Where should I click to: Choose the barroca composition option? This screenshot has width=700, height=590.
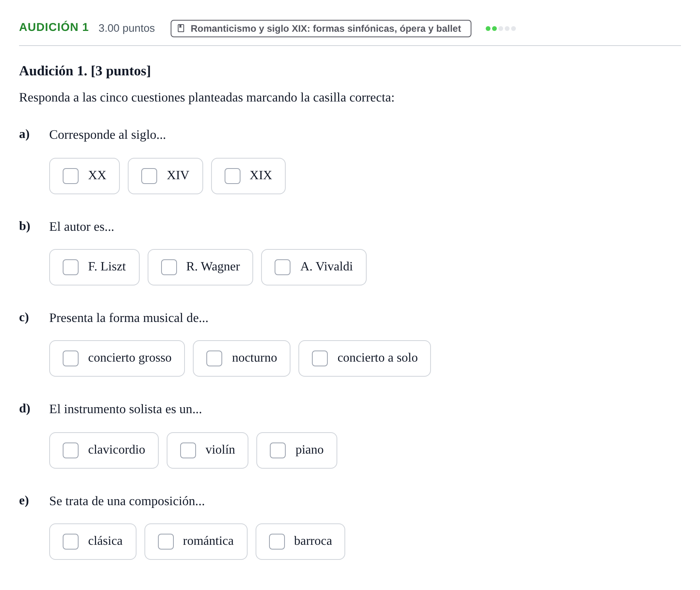[x=277, y=542]
